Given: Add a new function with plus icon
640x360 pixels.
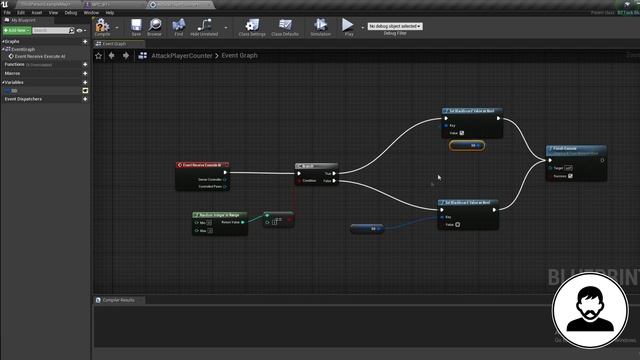Looking at the screenshot, I should [85, 64].
